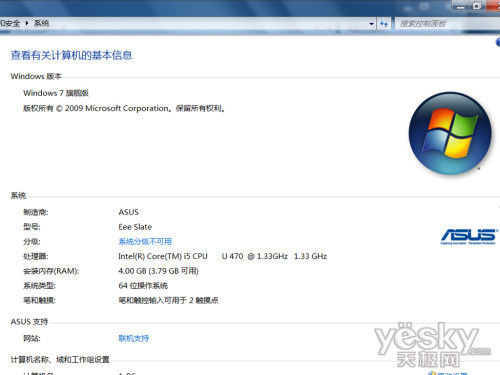Select RAM value 4.00 GB (3.79 GB 可用)
The width and height of the screenshot is (500, 375).
158,271
